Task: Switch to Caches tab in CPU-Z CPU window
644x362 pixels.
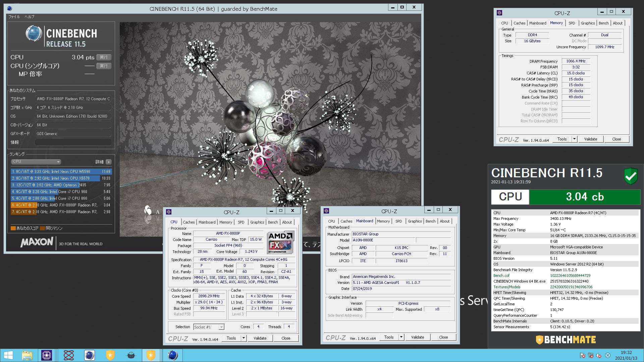Action: click(x=189, y=222)
